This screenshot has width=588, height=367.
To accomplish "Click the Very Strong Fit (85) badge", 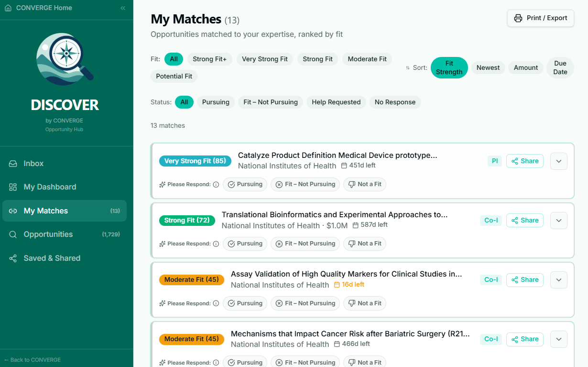I will tap(195, 161).
